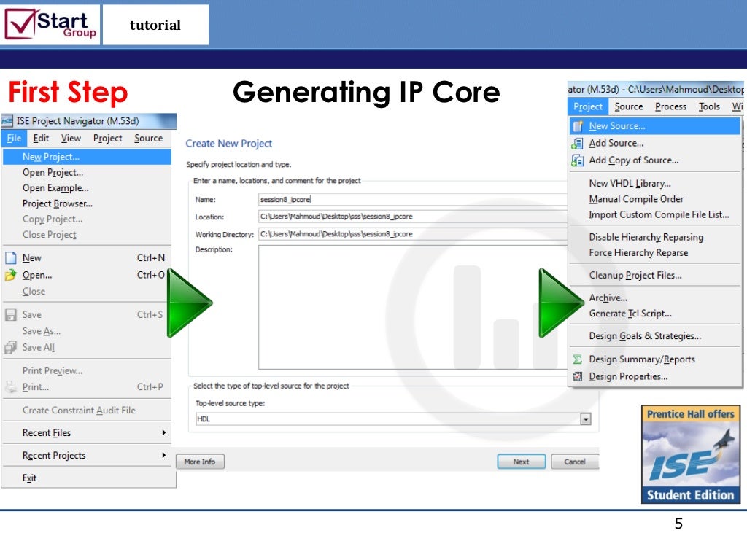
Task: Click the Save floppy disk icon
Action: (10, 315)
